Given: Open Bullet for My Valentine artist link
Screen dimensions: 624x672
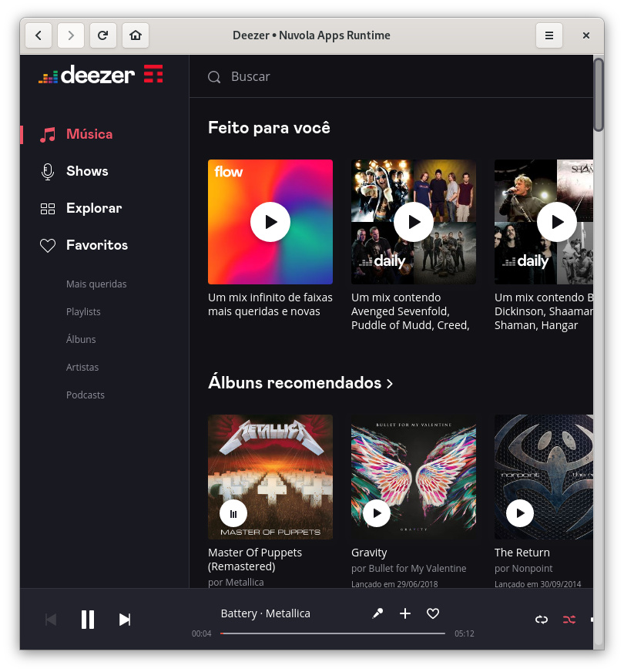Looking at the screenshot, I should (417, 569).
